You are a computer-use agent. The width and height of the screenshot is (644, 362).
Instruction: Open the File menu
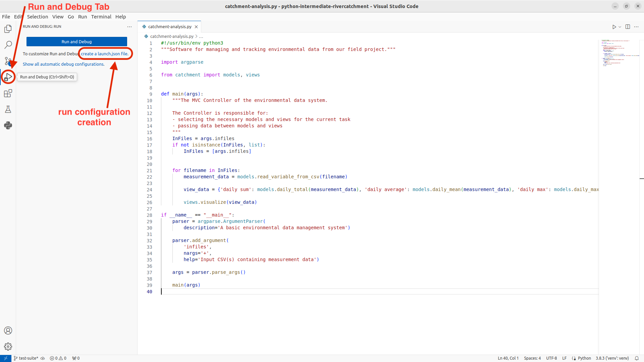(x=6, y=17)
